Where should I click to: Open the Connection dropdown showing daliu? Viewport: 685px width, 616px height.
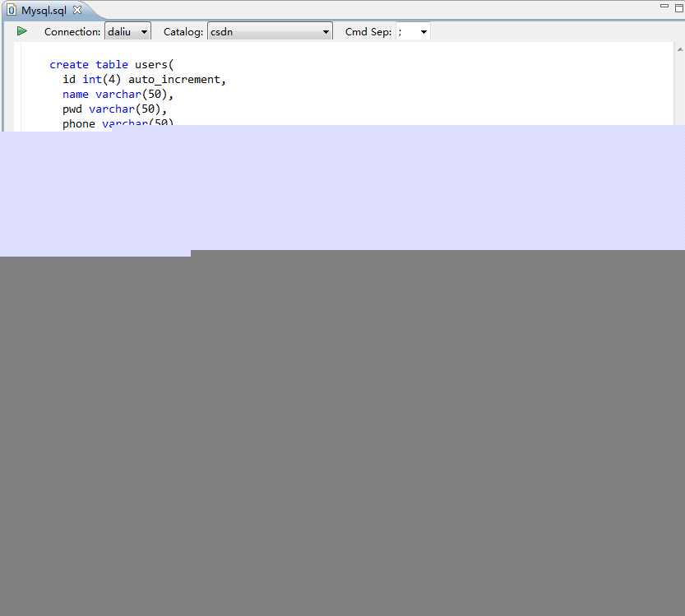coord(128,31)
